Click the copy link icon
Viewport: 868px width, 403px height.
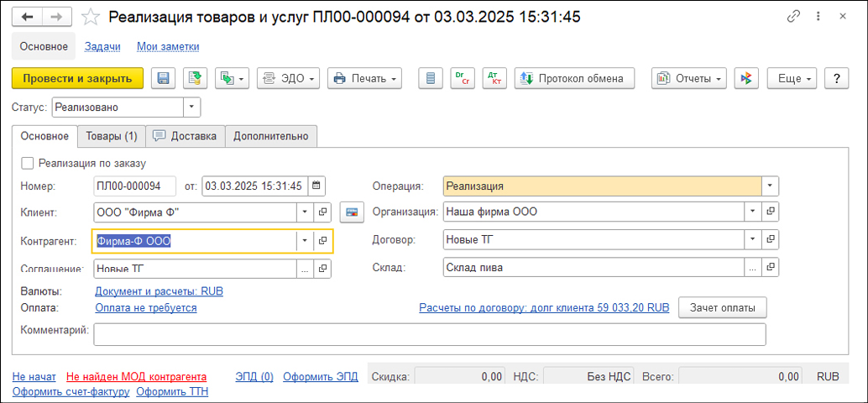[793, 17]
